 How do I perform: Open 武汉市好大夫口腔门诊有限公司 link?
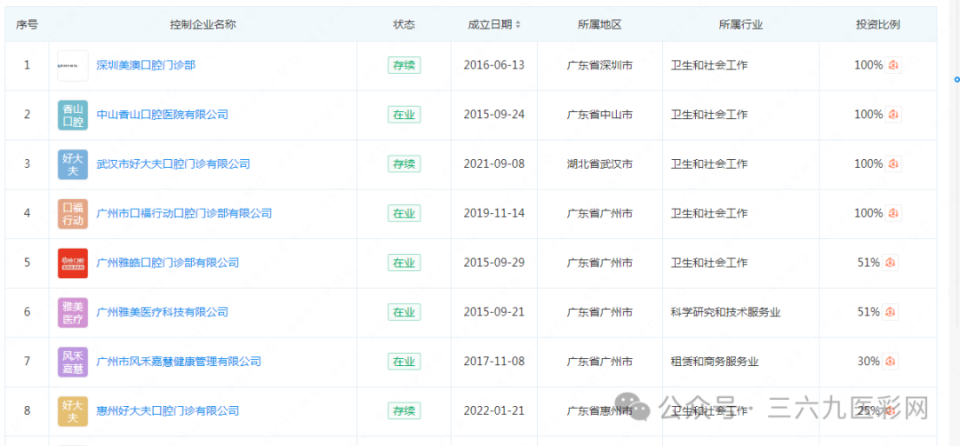[173, 164]
